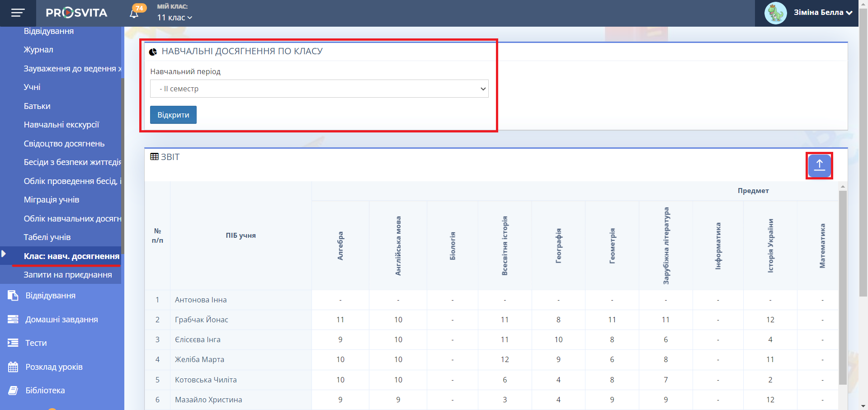This screenshot has width=868, height=410.
Task: Click the PROSVITA logo
Action: pyautogui.click(x=76, y=13)
